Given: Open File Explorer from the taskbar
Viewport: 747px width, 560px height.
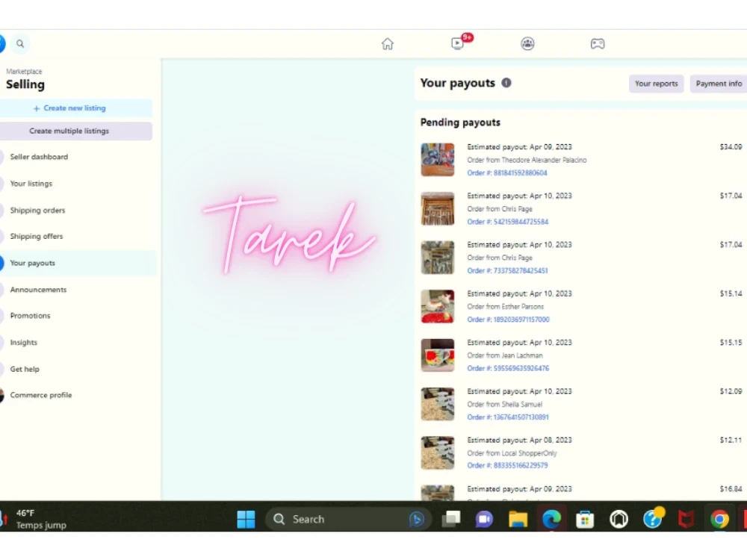Looking at the screenshot, I should 518,519.
